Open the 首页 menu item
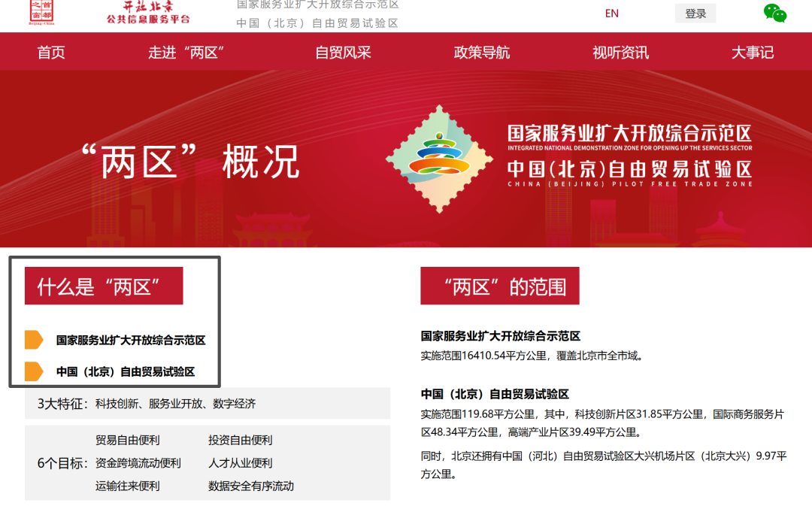Image resolution: width=812 pixels, height=518 pixels. [x=51, y=53]
